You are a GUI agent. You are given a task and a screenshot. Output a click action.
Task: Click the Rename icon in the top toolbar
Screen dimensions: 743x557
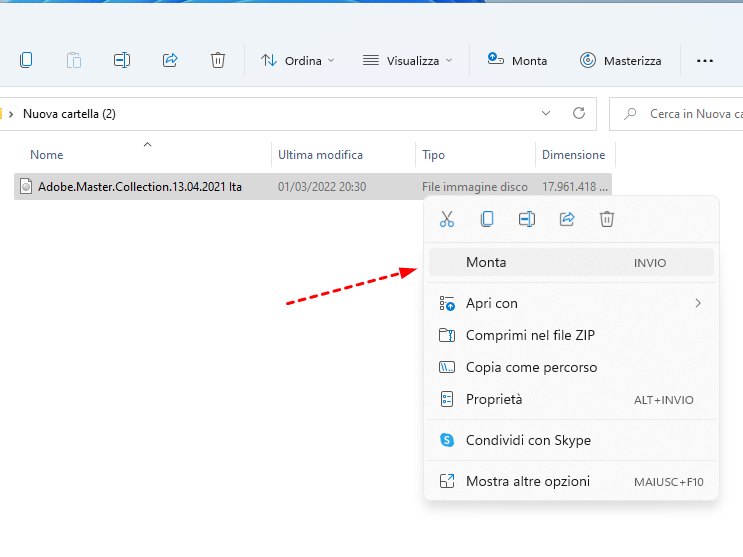122,60
